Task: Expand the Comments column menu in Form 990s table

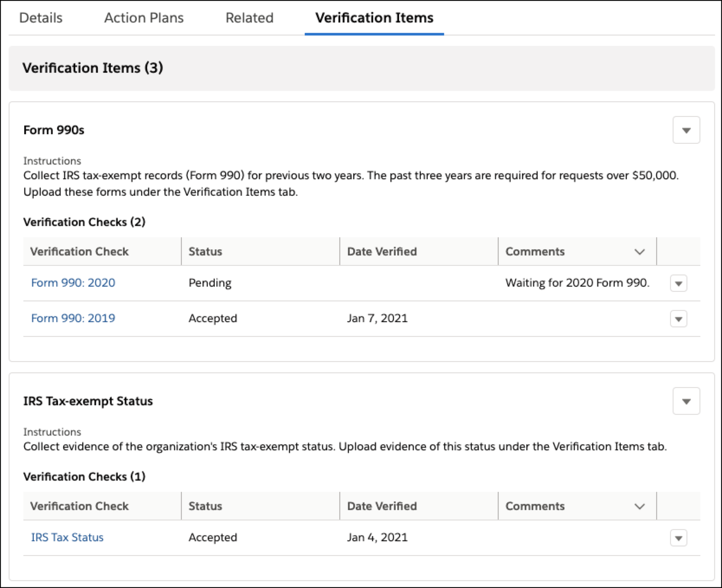Action: [x=639, y=252]
